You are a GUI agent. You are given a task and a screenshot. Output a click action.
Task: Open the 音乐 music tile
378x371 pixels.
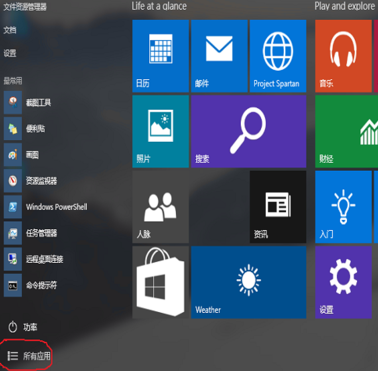pos(343,56)
